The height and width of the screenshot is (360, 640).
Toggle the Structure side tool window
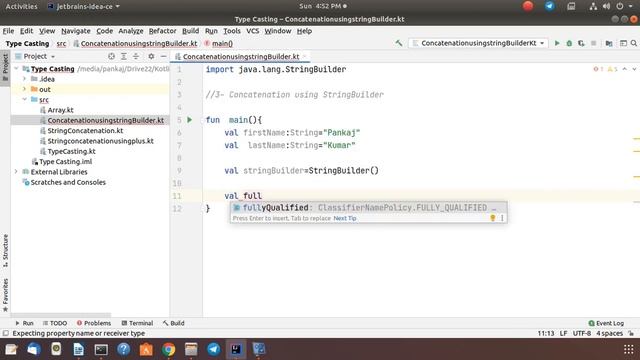[x=5, y=251]
